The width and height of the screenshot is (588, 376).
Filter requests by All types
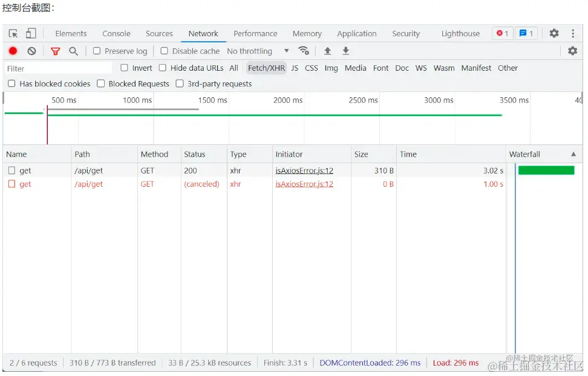tap(234, 68)
